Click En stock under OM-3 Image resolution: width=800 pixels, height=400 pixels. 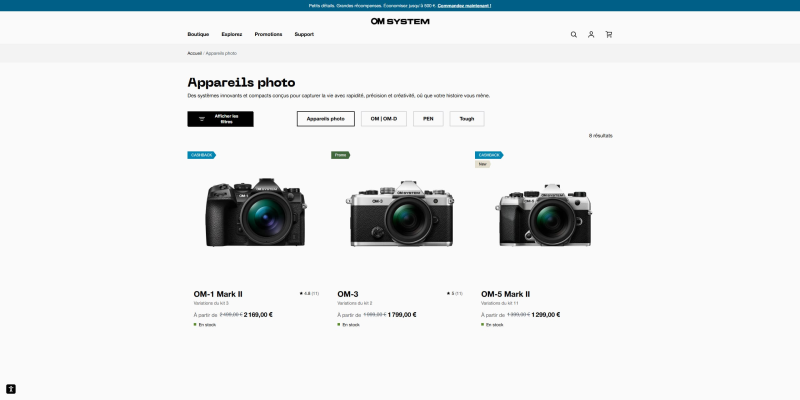(x=349, y=325)
